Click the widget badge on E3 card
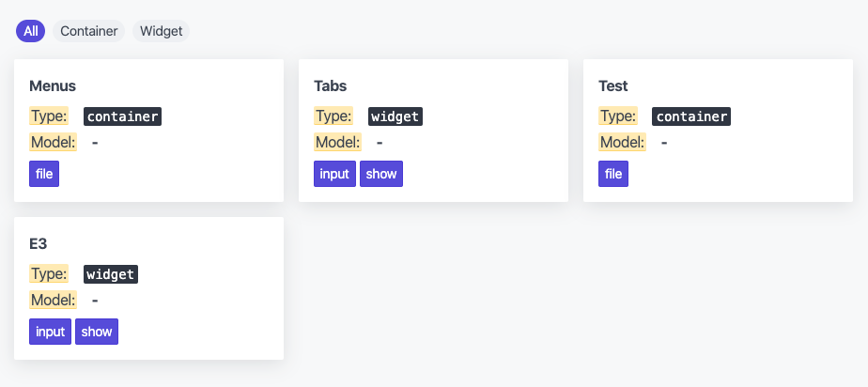The height and width of the screenshot is (387, 868). tap(111, 274)
